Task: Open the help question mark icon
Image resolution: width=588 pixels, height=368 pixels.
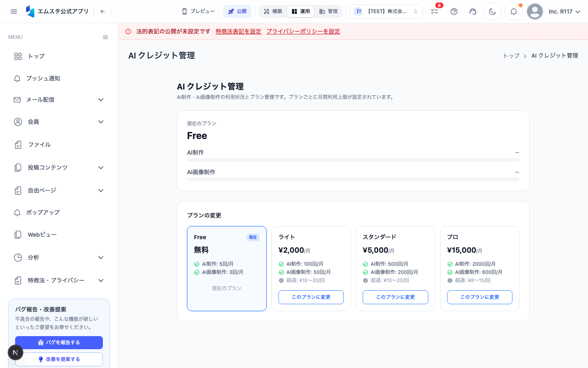Action: [x=454, y=11]
